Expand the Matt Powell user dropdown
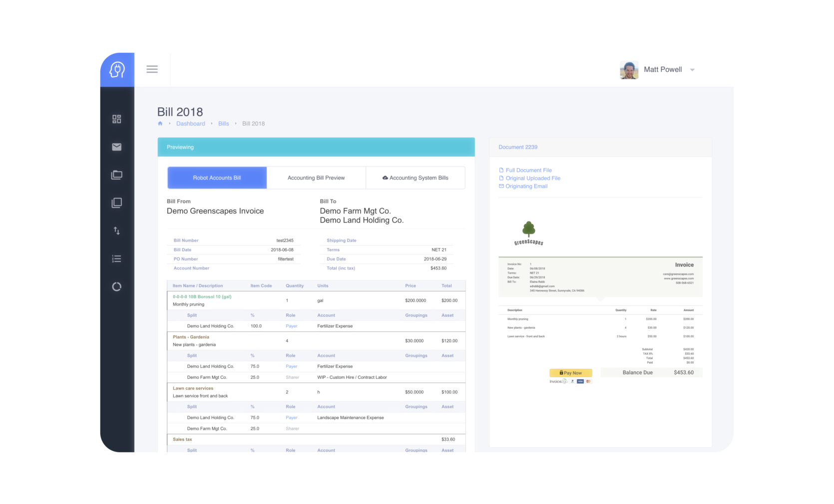 tap(692, 70)
